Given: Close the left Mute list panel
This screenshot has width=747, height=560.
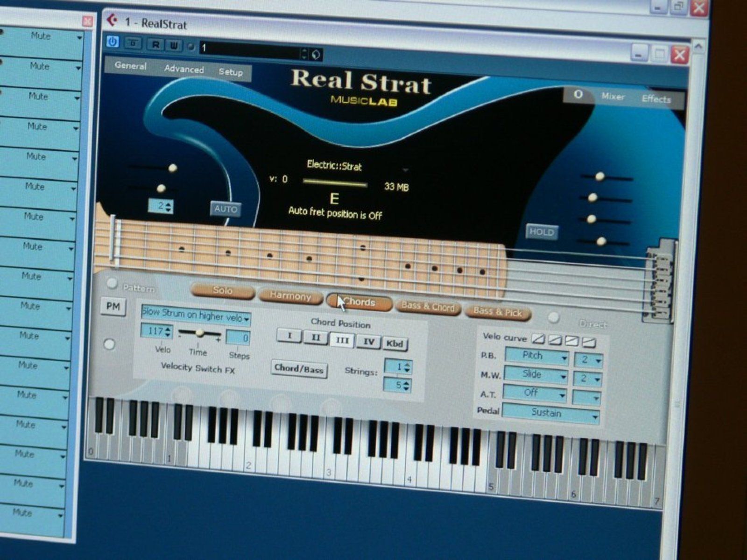Looking at the screenshot, I should [88, 21].
